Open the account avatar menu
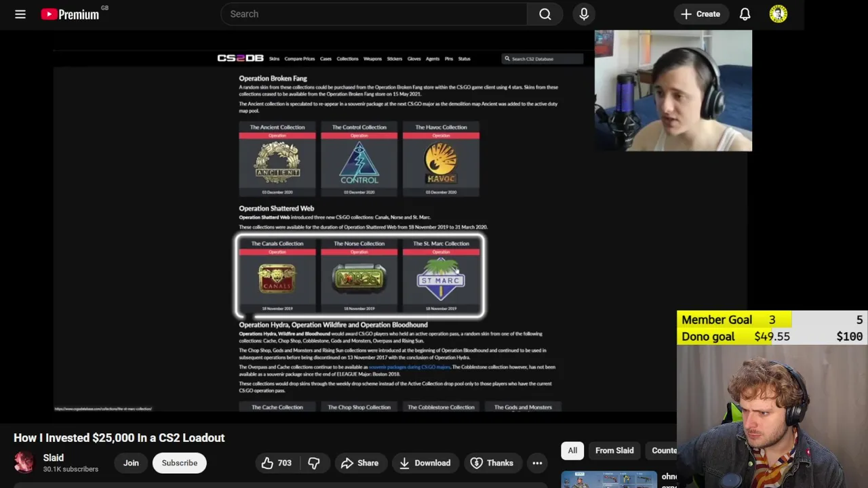Image resolution: width=868 pixels, height=488 pixels. point(778,14)
